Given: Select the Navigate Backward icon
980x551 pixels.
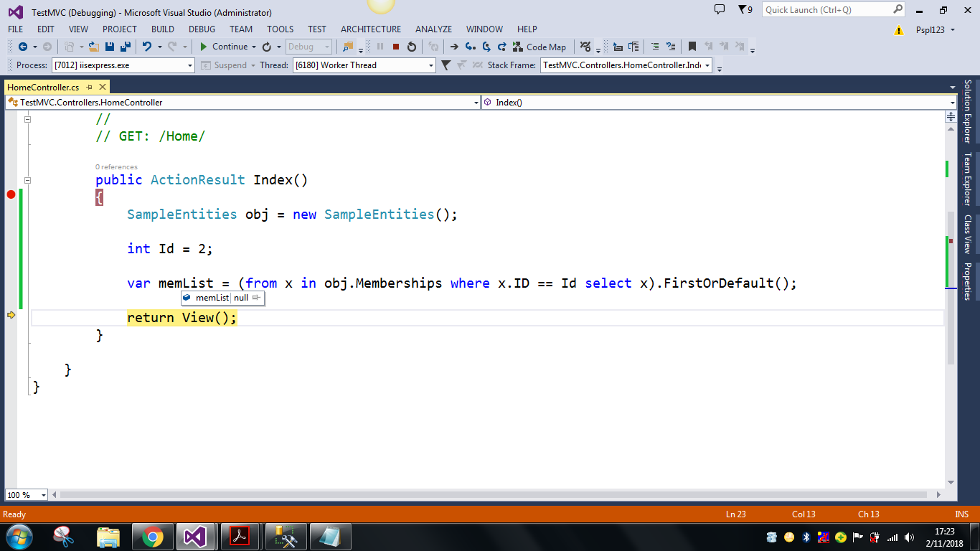Looking at the screenshot, I should (24, 46).
